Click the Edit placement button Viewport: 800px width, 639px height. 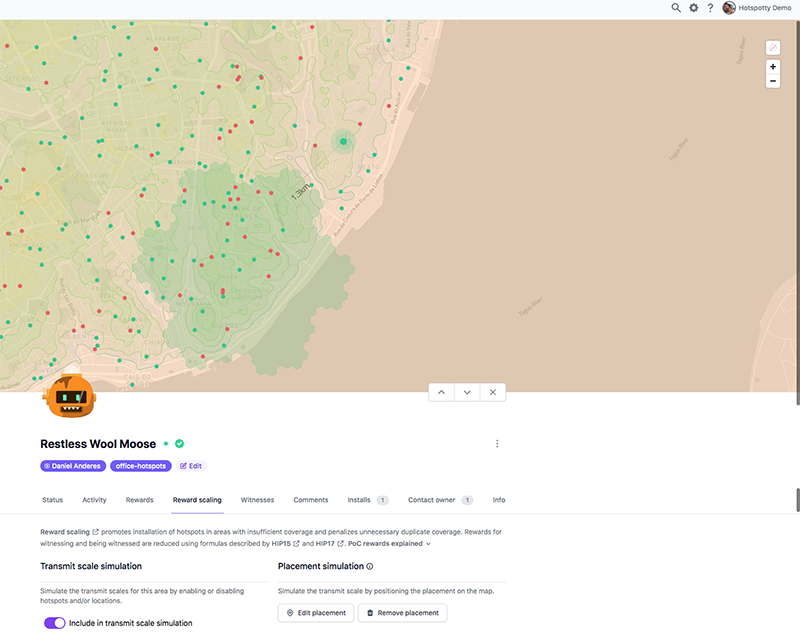point(316,612)
